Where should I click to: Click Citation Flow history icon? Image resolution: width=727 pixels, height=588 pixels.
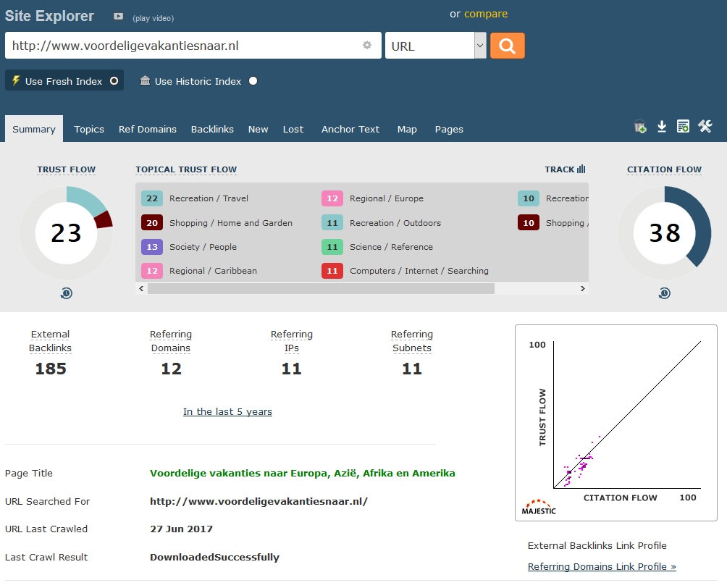click(665, 293)
